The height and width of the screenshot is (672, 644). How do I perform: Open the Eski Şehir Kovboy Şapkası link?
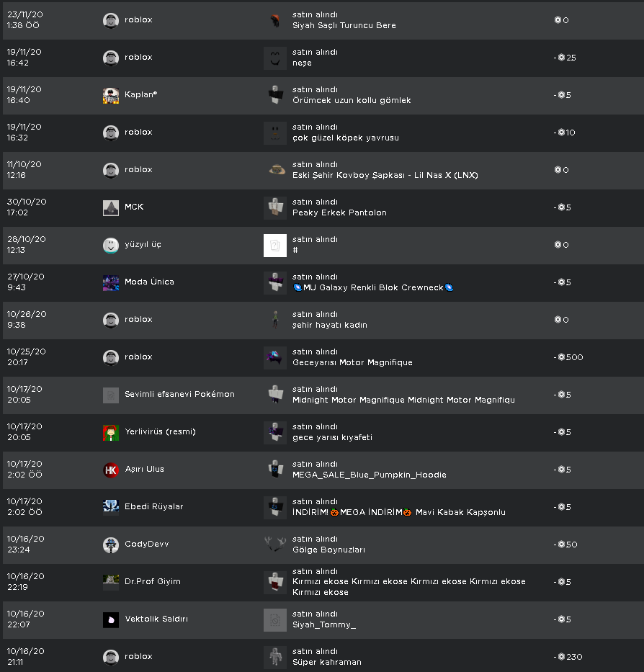click(x=385, y=175)
